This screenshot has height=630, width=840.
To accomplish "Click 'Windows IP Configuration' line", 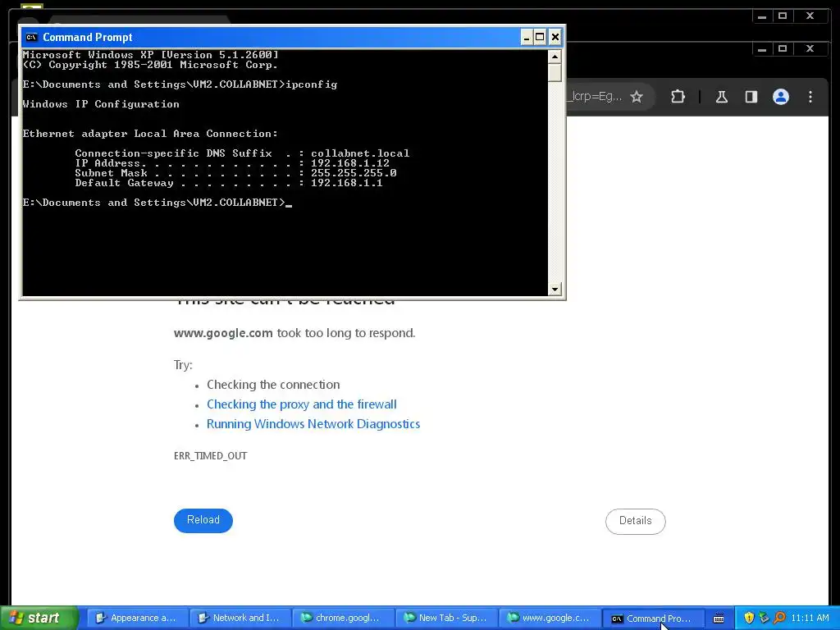I will tap(101, 104).
